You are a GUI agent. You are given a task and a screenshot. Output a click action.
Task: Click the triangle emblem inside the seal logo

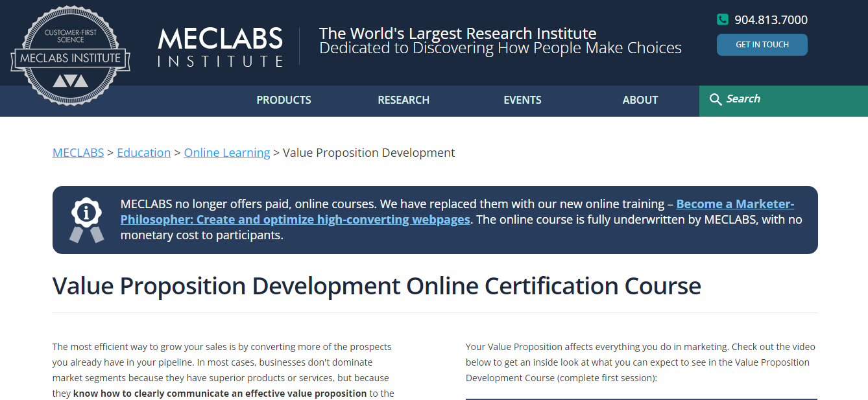tap(69, 80)
